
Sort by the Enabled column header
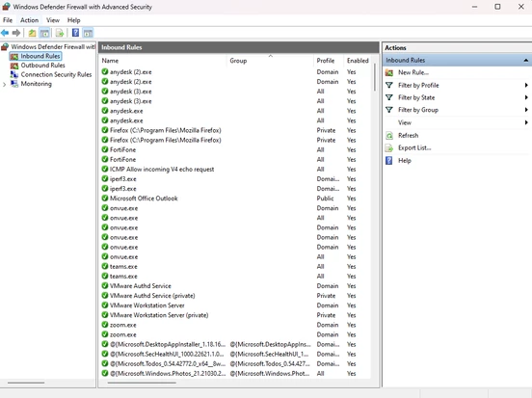pyautogui.click(x=358, y=61)
